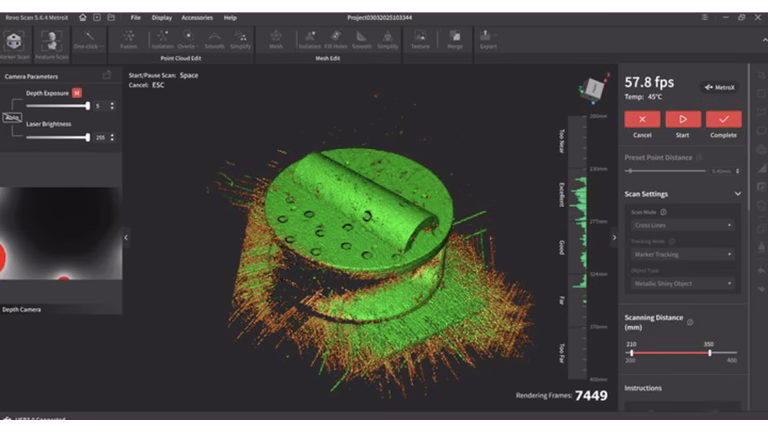The width and height of the screenshot is (768, 432).
Task: Click the Laser Brightness slider handle
Action: click(x=88, y=137)
